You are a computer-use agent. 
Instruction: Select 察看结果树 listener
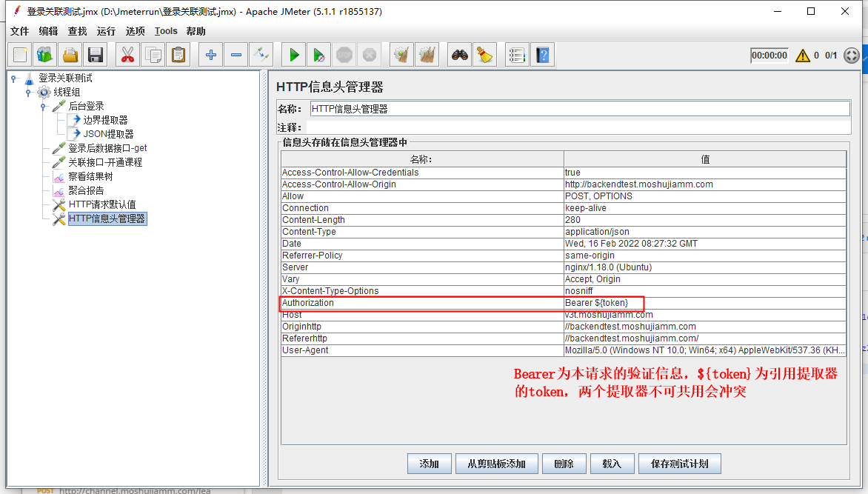click(90, 176)
